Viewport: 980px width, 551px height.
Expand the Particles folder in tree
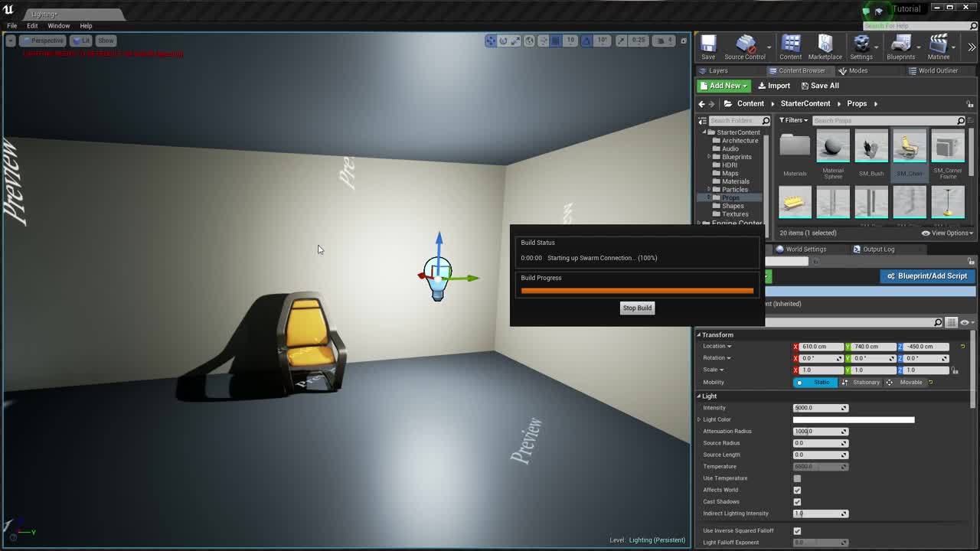coord(710,190)
